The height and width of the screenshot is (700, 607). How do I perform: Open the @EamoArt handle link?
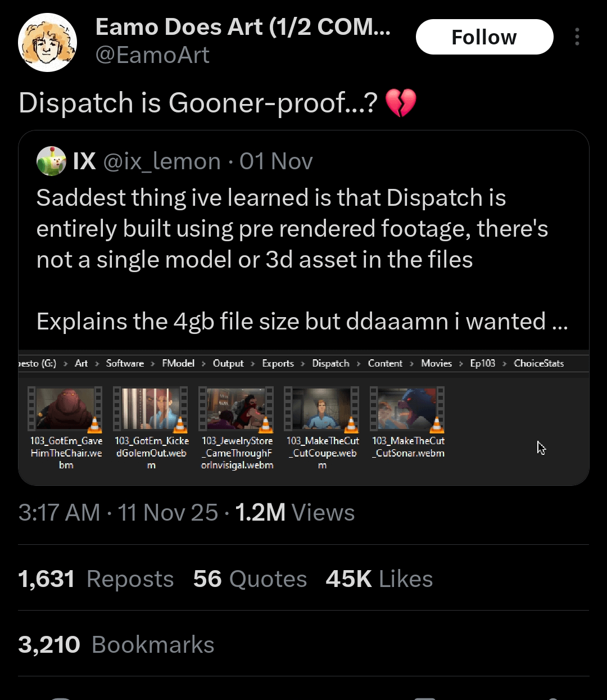pos(152,55)
